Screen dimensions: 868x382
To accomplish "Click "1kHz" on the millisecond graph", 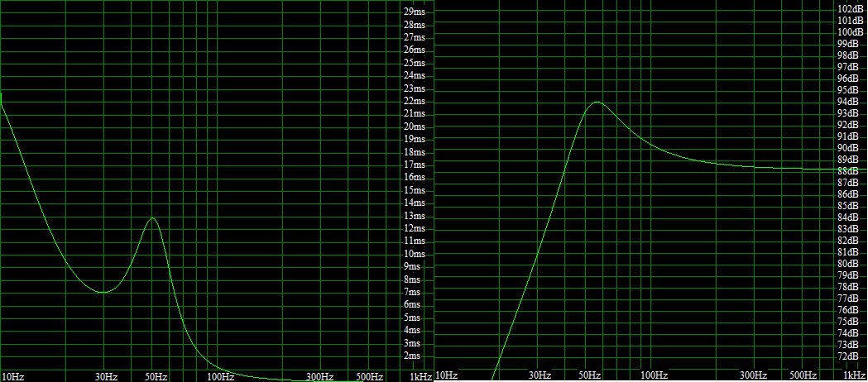I will [422, 377].
